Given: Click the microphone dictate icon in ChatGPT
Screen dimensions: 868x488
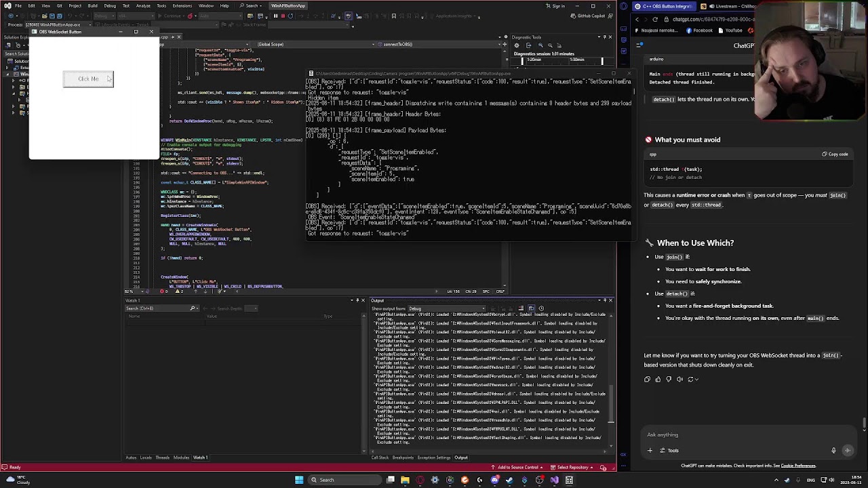Looking at the screenshot, I should [833, 450].
